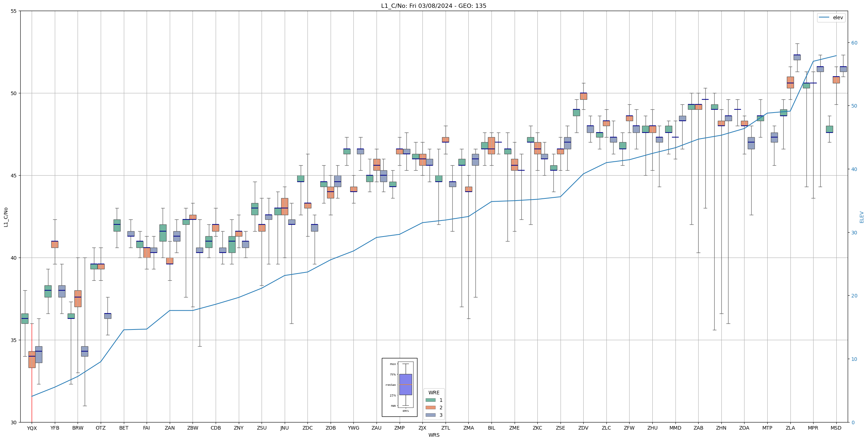Click the orange WRE 2 legend swatch
868x441 pixels.
(x=430, y=408)
